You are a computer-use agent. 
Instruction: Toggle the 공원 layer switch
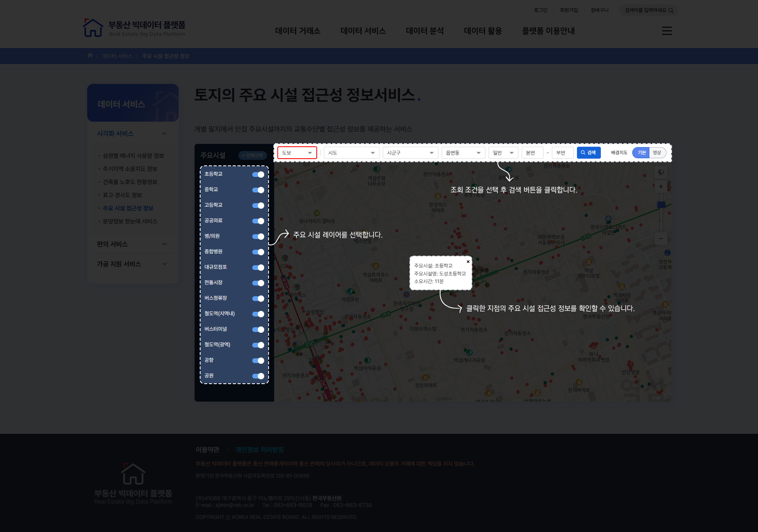point(258,376)
